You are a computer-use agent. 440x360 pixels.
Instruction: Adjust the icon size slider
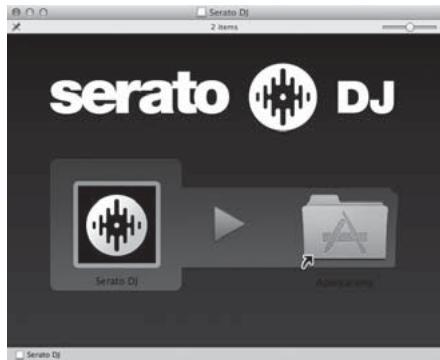click(x=410, y=27)
